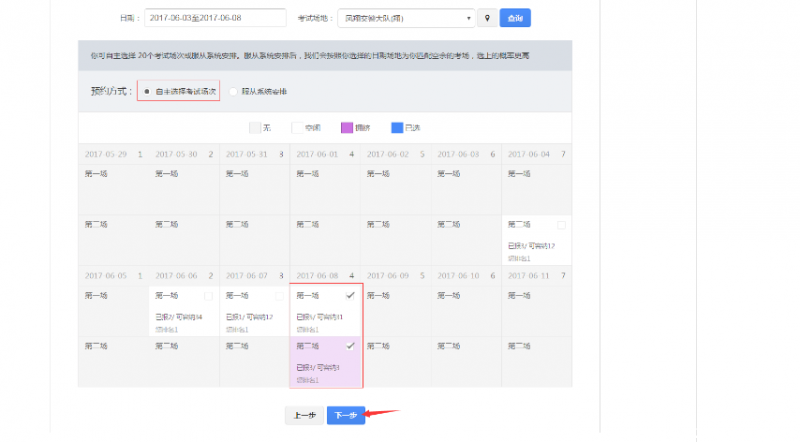
Task: Click the map location pin icon
Action: [487, 18]
